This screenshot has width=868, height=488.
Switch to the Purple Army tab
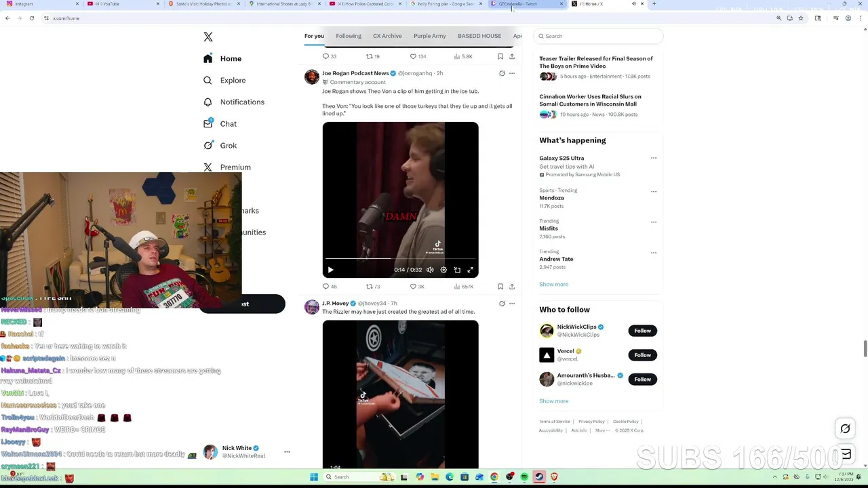tap(430, 36)
